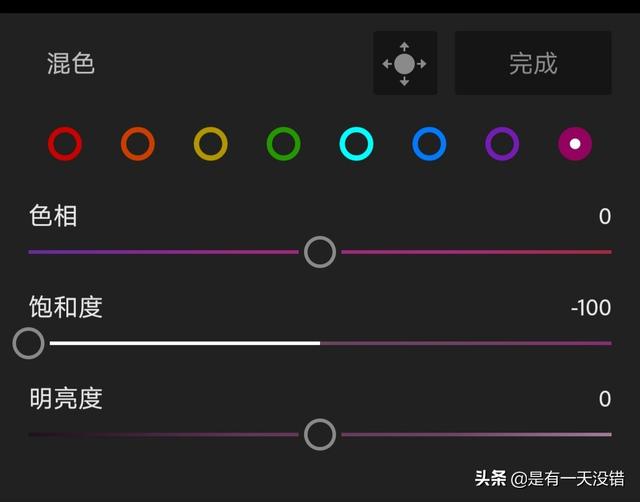Click the luminance value 0
The height and width of the screenshot is (502, 640).
tap(605, 399)
